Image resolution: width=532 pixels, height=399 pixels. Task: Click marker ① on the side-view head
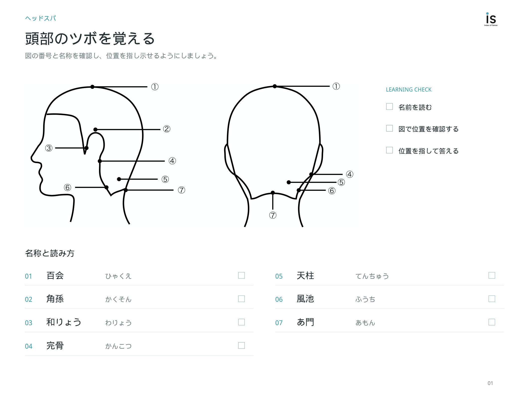[x=155, y=87]
